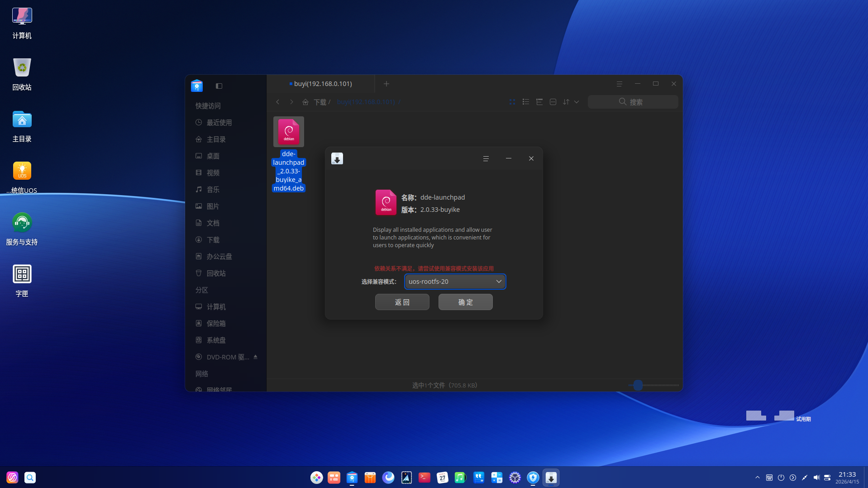Open the taskbar search icon

[x=30, y=478]
